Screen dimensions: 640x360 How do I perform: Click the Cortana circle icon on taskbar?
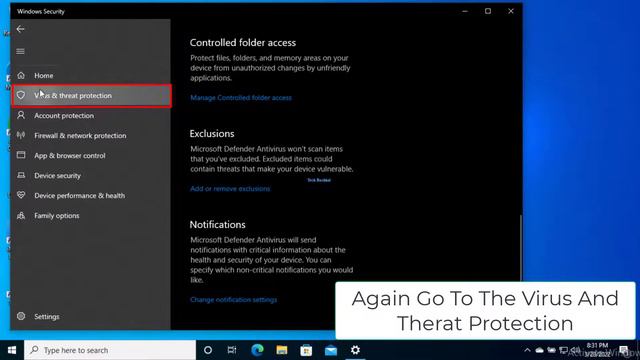pyautogui.click(x=208, y=350)
